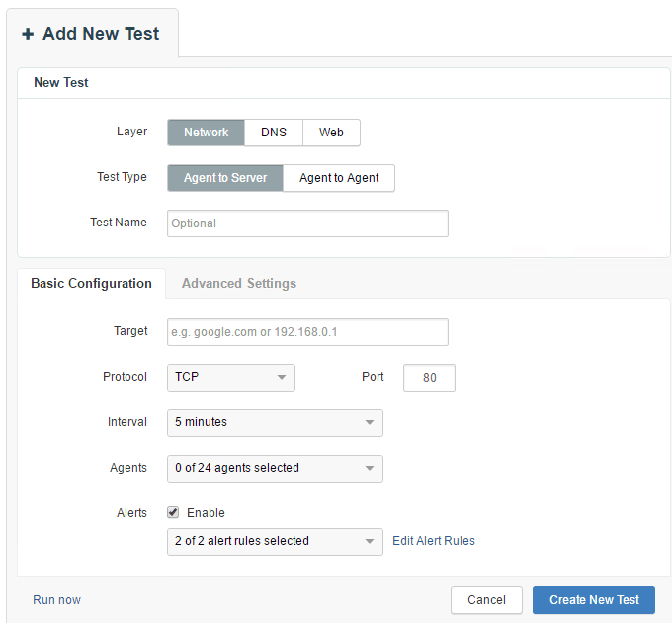Viewport: 672px width, 623px height.
Task: Uncheck the Enable alerts checkbox
Action: 173,513
